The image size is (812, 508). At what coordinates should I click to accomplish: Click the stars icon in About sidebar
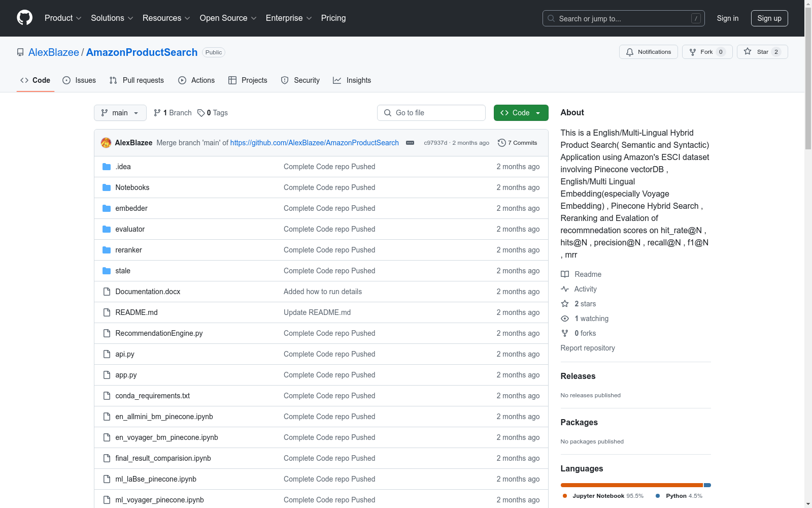tap(565, 304)
